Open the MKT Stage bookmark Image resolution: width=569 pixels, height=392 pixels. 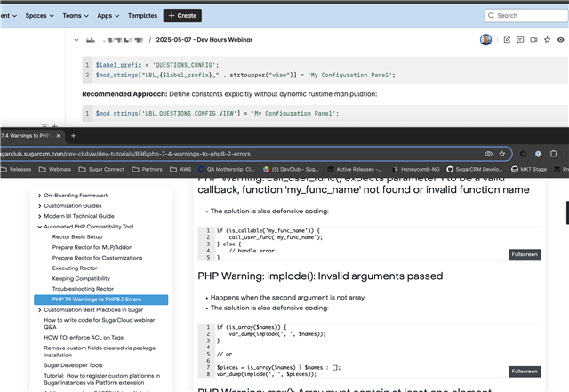(x=529, y=169)
